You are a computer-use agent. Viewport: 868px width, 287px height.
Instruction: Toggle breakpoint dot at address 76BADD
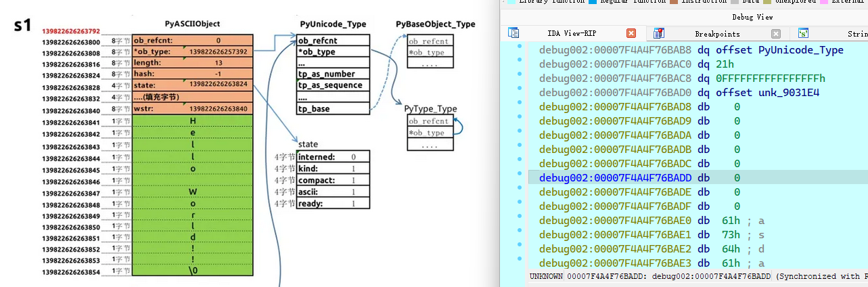pos(519,177)
